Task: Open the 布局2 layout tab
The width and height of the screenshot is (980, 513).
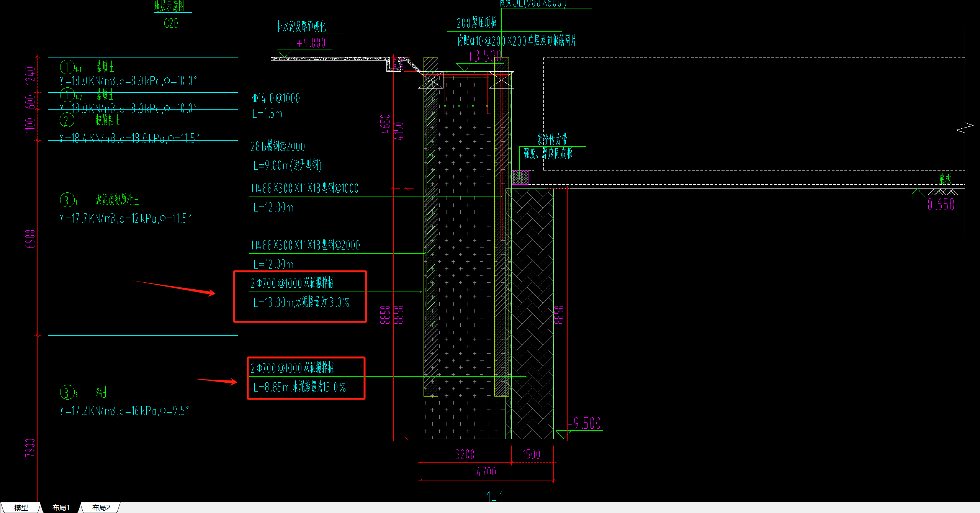Action: [101, 508]
